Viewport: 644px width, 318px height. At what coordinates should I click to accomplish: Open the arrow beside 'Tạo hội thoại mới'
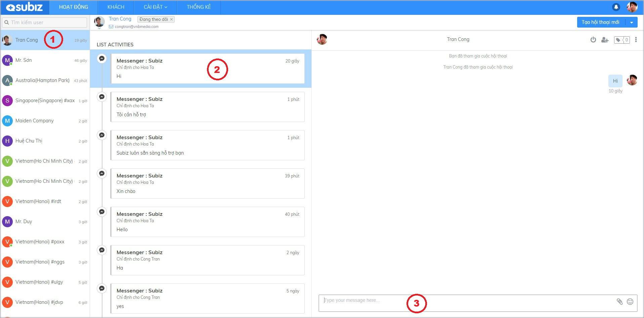[631, 23]
